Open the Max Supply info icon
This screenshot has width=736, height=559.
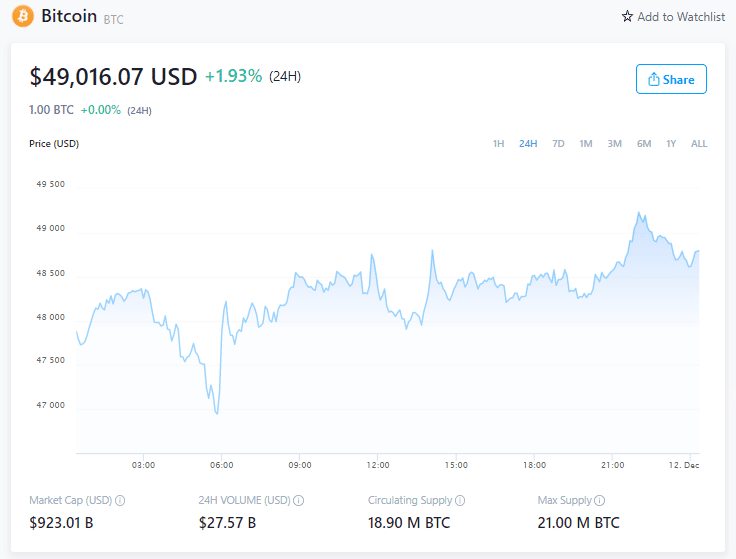pos(599,500)
